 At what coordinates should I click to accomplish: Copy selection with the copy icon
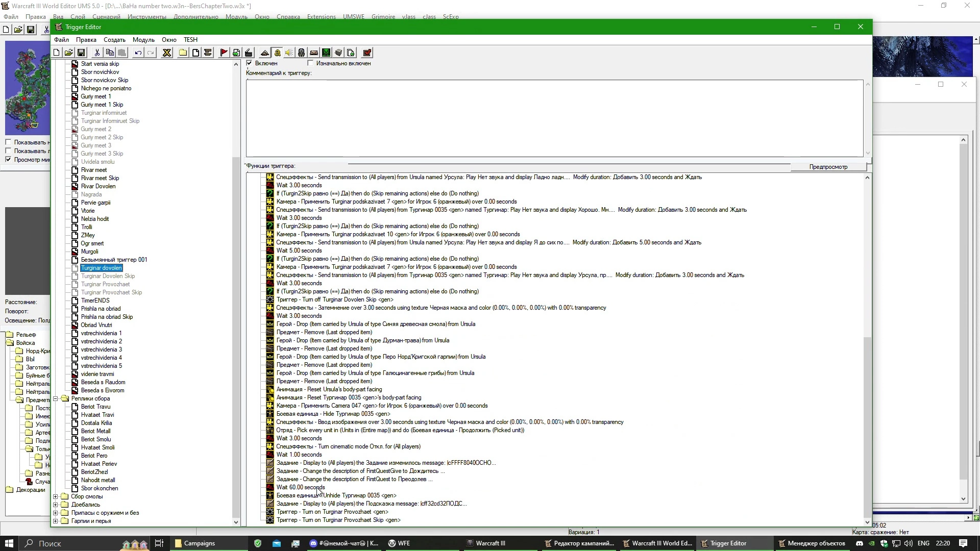(110, 53)
